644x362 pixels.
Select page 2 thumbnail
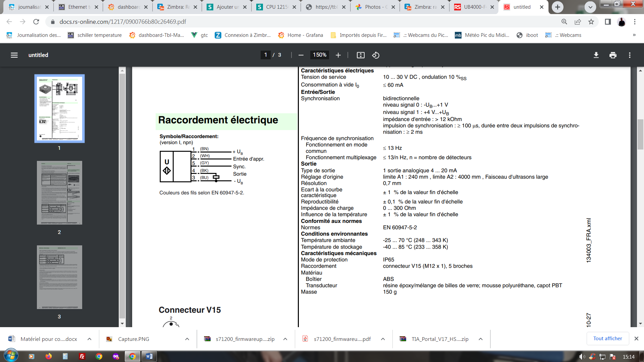[x=59, y=193]
